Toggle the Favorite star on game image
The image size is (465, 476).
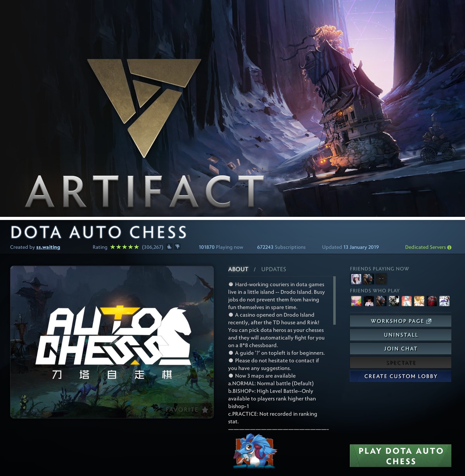pyautogui.click(x=205, y=410)
